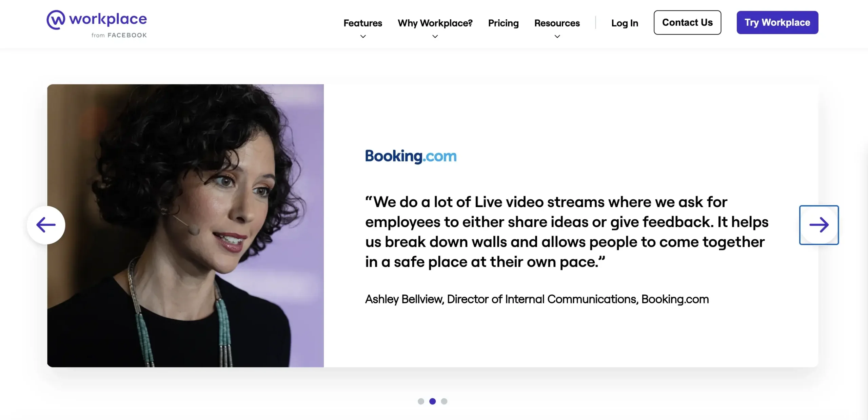Screen dimensions: 868x420
Task: Expand the chevron under Features
Action: tap(363, 36)
